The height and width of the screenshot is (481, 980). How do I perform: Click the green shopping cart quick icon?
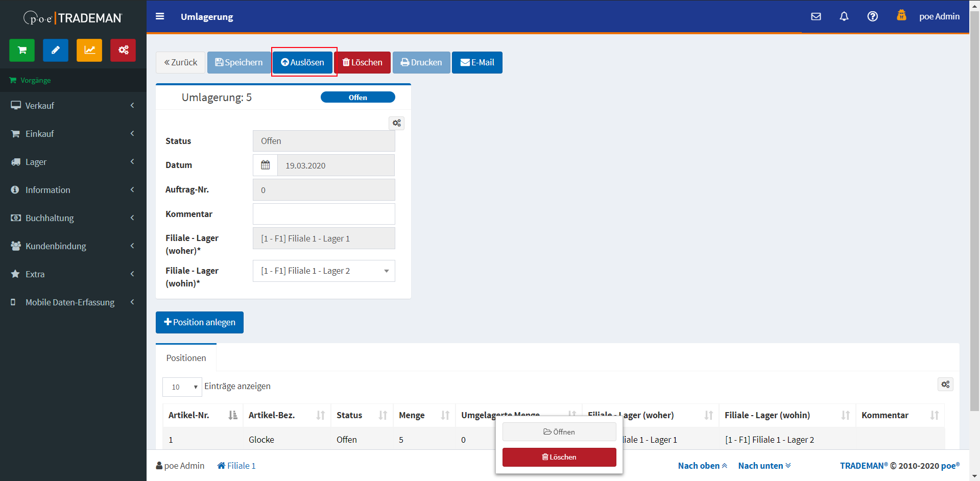coord(22,50)
